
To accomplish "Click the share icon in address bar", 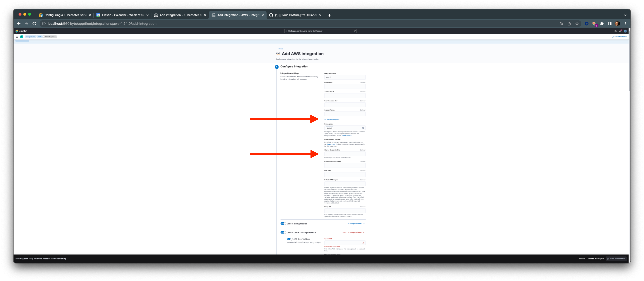I will click(x=569, y=23).
